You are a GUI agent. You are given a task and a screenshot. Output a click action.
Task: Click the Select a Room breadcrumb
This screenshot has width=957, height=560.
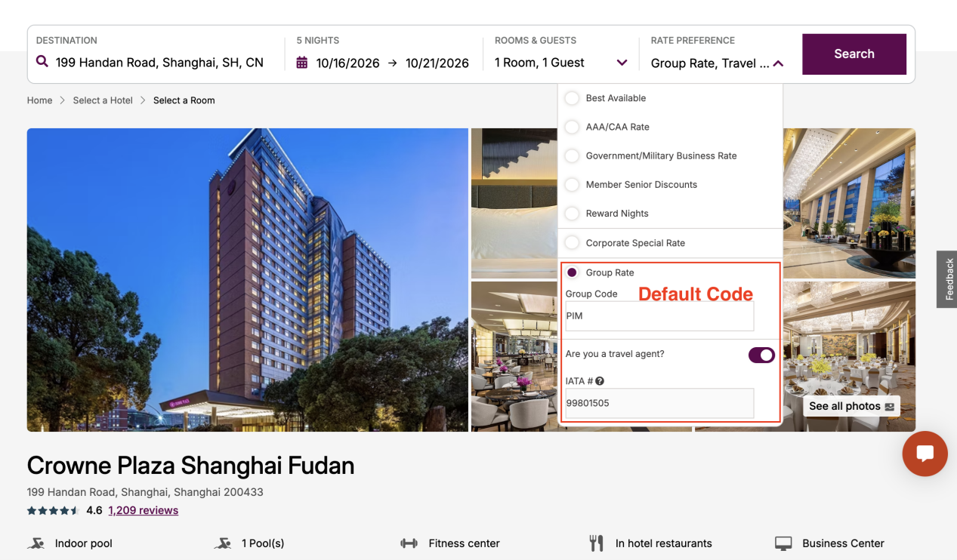tap(184, 100)
